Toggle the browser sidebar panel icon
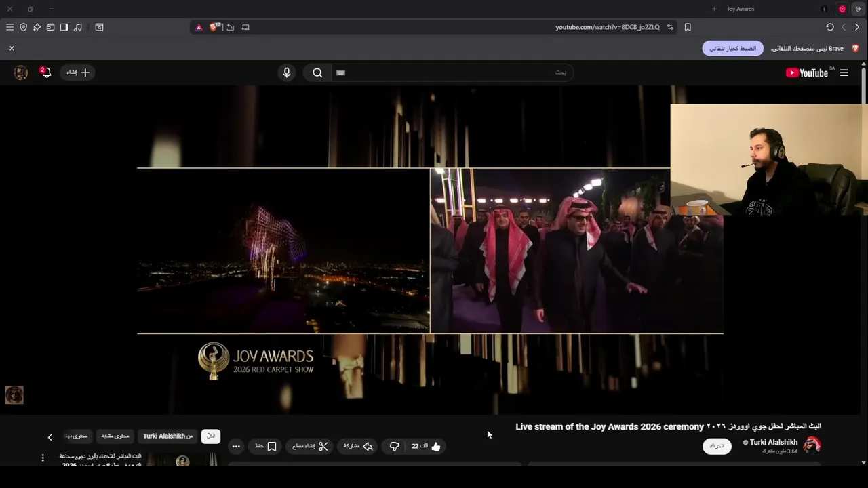The image size is (868, 488). point(64,27)
